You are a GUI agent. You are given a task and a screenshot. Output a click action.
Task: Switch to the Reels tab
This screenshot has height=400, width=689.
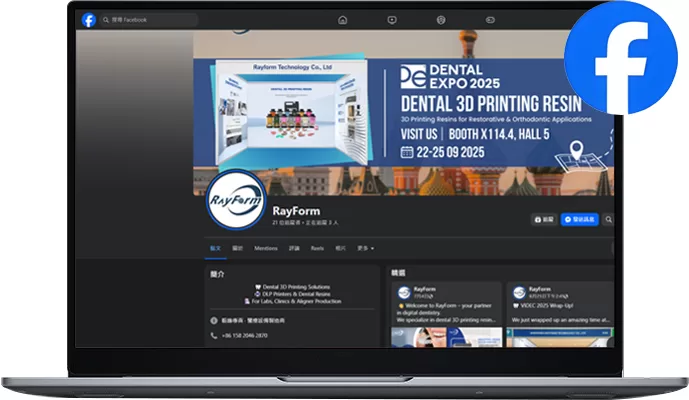click(x=317, y=248)
